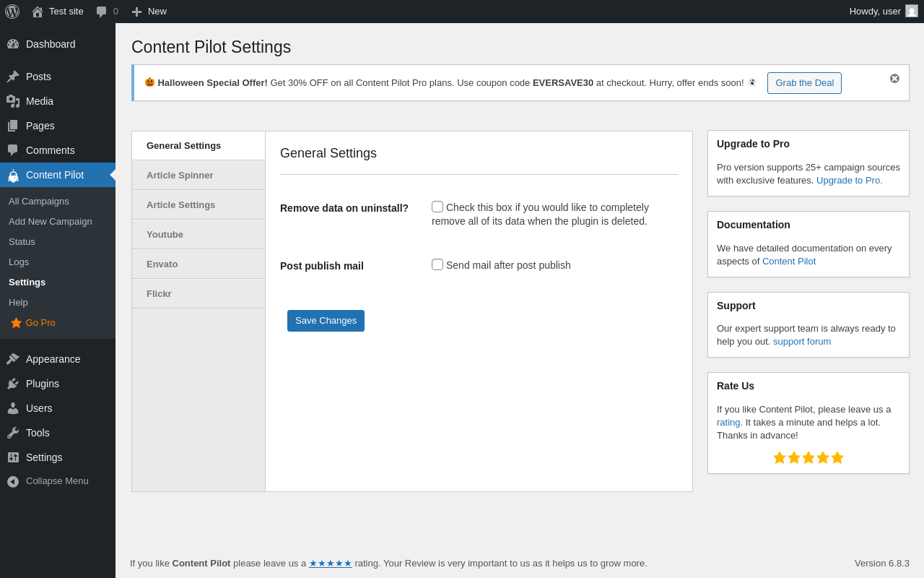Open Plugins from the sidebar
The height and width of the screenshot is (578, 924).
coord(43,384)
